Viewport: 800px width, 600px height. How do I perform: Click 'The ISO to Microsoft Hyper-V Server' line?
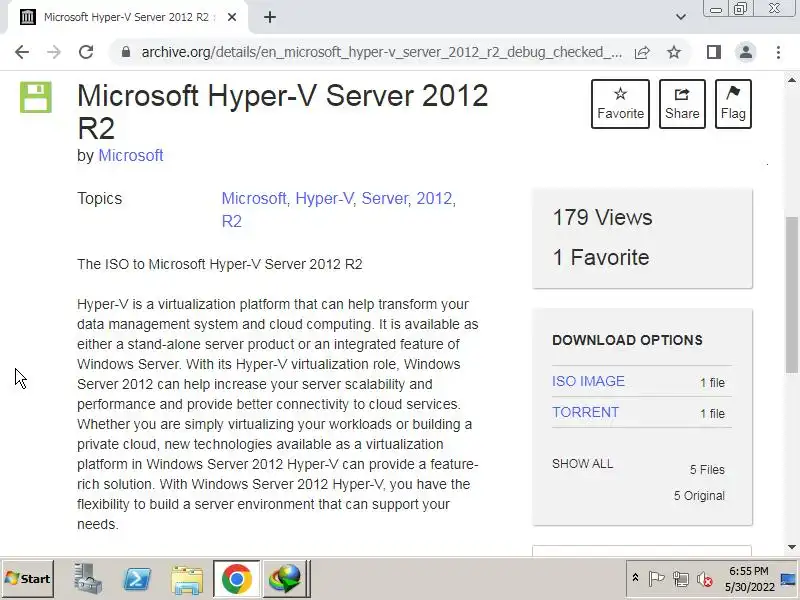coord(219,264)
